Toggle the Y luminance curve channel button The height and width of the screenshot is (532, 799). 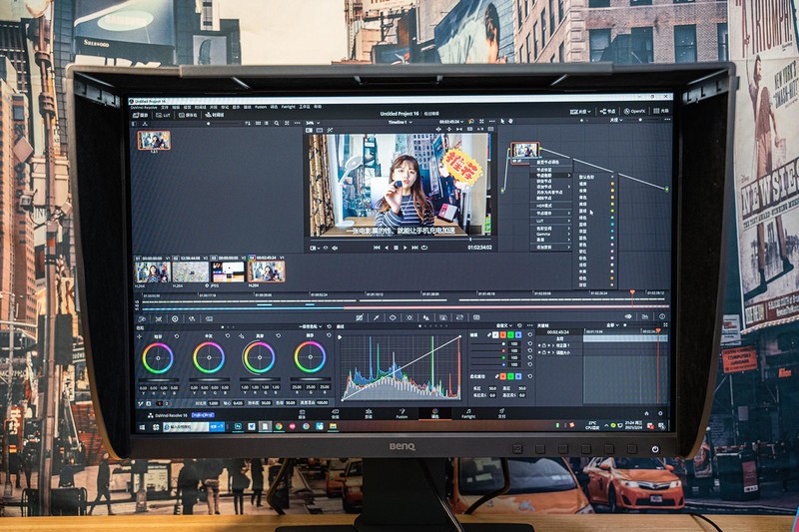point(494,335)
